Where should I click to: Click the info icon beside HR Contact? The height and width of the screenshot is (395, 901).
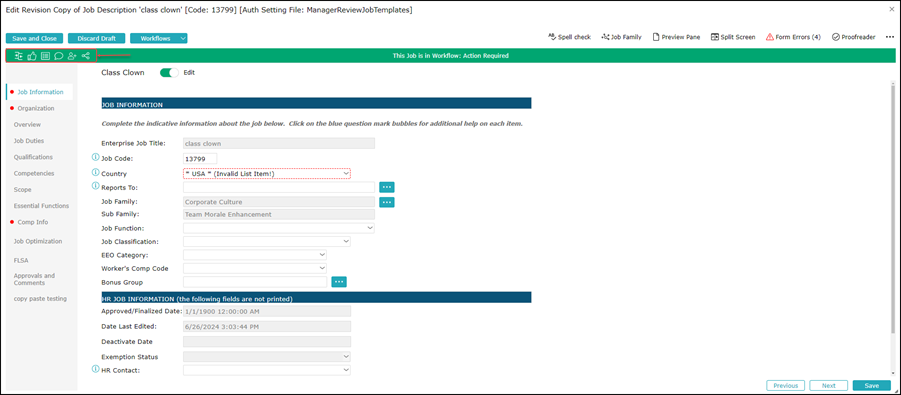95,369
